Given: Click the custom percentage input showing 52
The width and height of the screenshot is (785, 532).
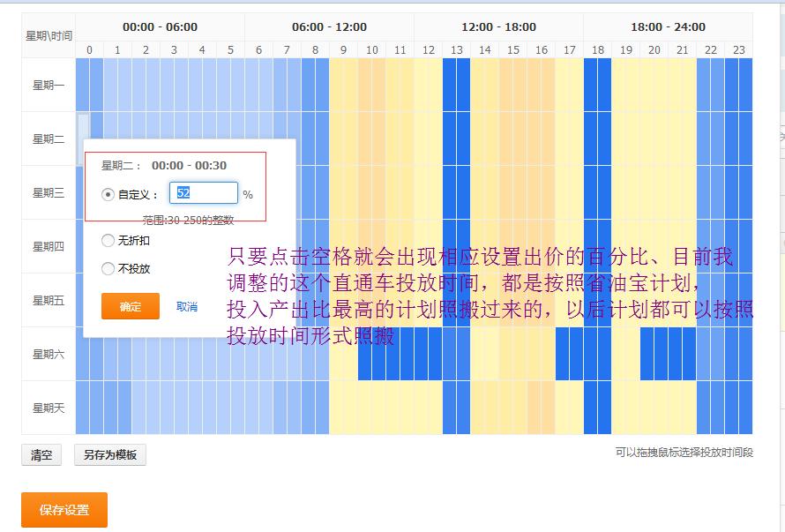Looking at the screenshot, I should pyautogui.click(x=203, y=193).
